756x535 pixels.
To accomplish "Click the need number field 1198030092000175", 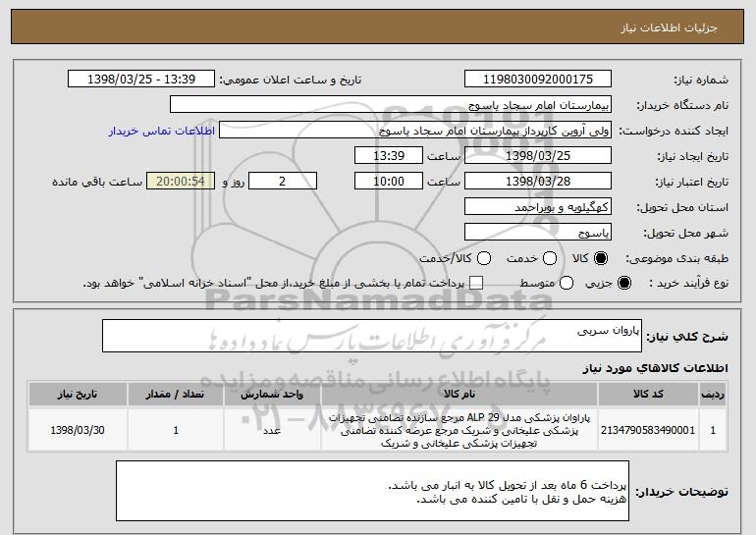I will coord(538,80).
